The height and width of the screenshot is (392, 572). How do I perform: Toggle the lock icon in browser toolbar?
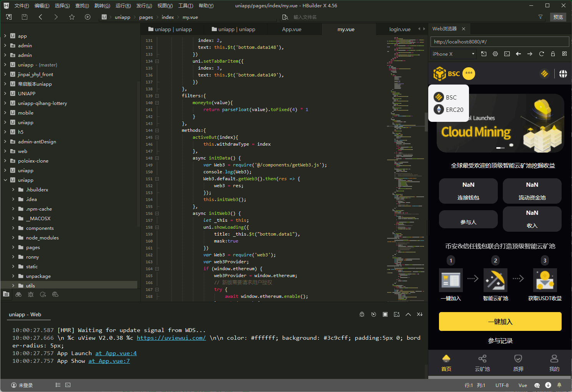tap(553, 54)
